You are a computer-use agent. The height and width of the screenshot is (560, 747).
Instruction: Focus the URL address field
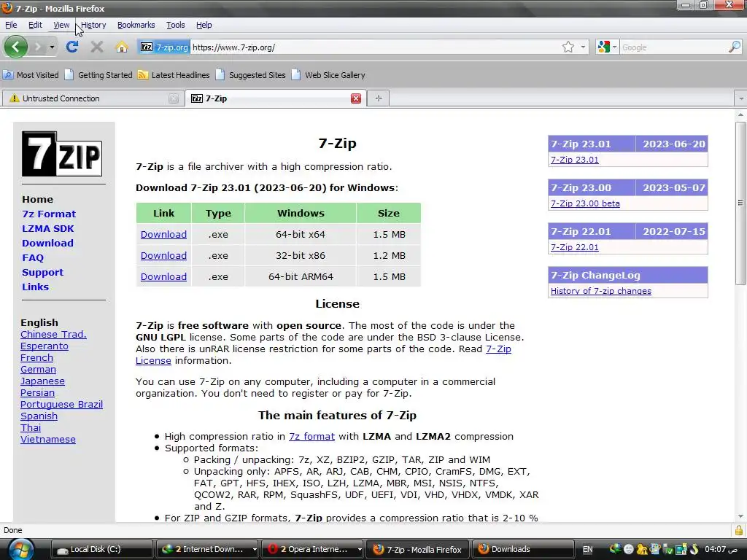376,47
